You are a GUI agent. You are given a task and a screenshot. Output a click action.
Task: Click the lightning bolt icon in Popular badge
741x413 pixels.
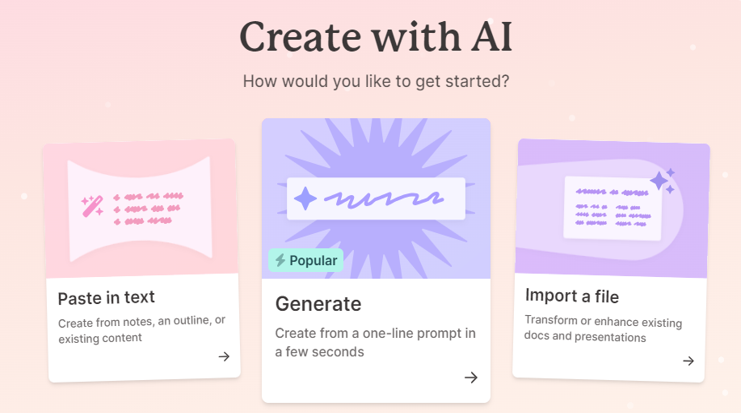pos(280,260)
